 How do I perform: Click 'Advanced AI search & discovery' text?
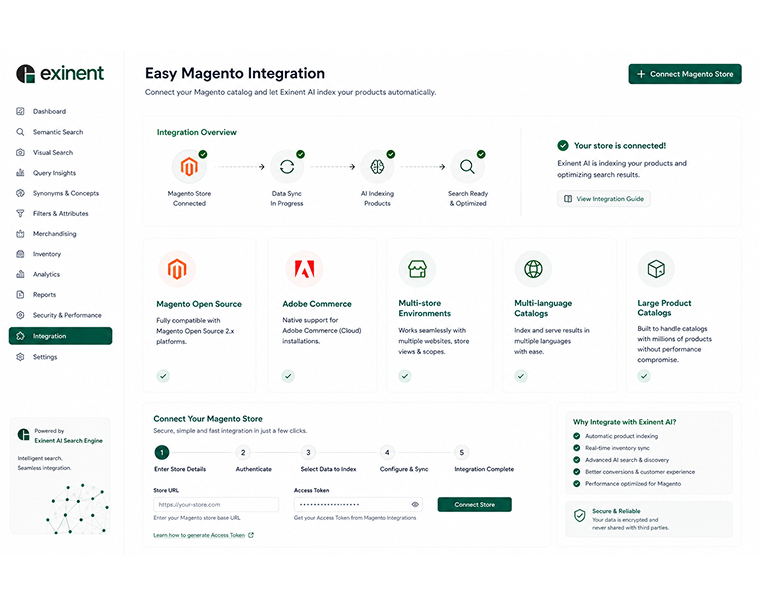coord(627,460)
